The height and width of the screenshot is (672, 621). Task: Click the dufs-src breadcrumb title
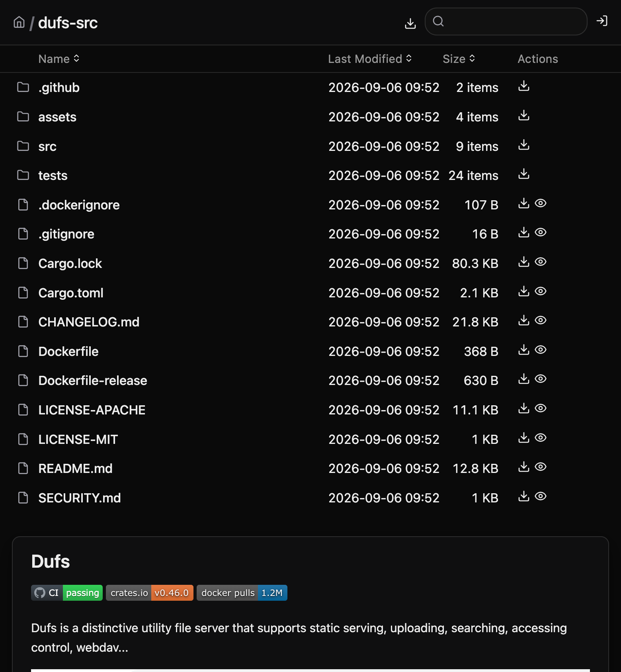(x=68, y=23)
